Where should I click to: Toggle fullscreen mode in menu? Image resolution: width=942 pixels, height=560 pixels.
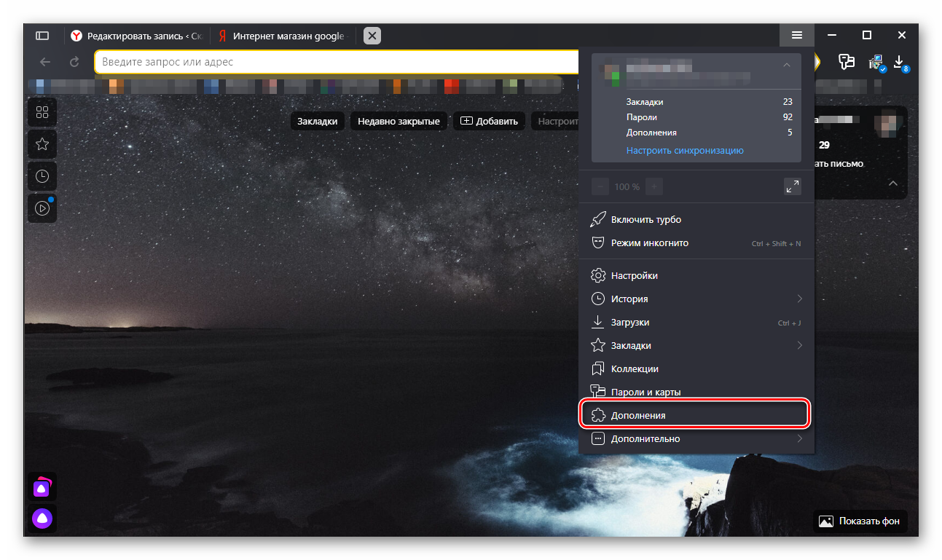tap(792, 186)
